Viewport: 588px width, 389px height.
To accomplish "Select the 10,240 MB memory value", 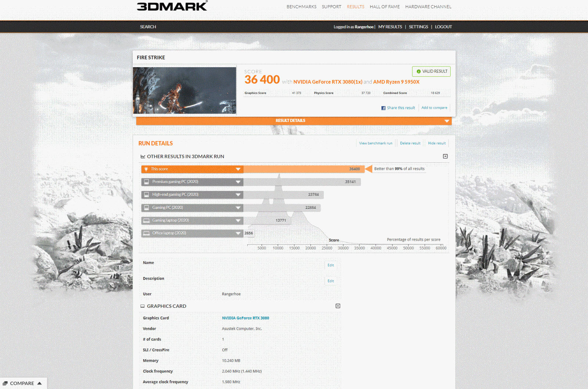I will (231, 361).
